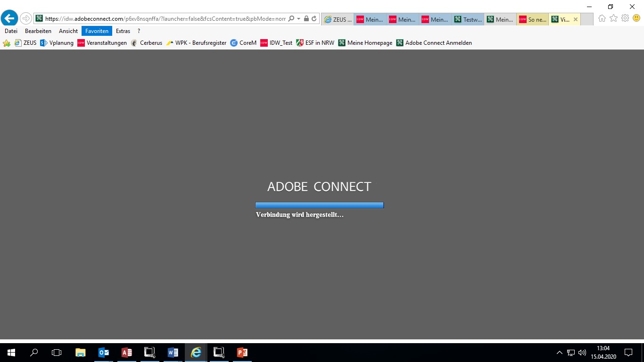Open the browser Tools gear icon
Viewport: 644px width, 362px height.
pos(625,18)
